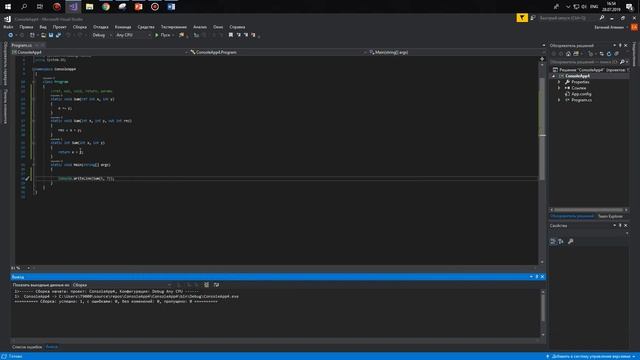Click Solution Explorer refresh icon

tap(609, 54)
